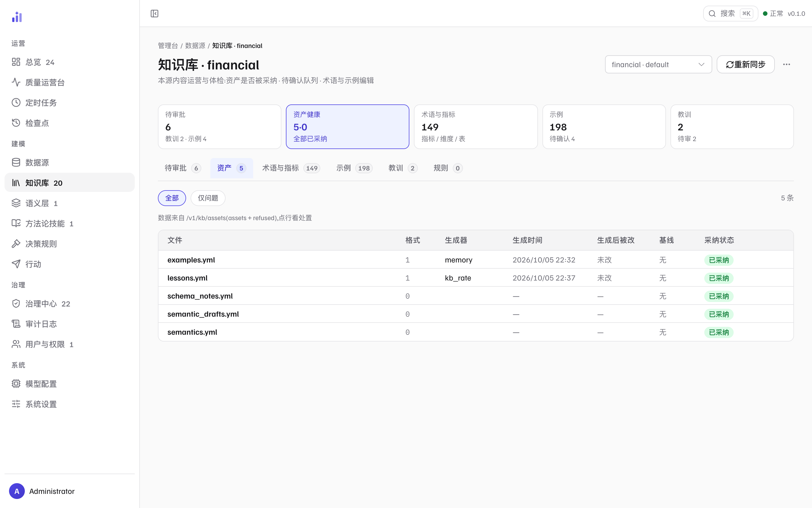Open 行动 send icon
The image size is (812, 508).
tap(16, 264)
